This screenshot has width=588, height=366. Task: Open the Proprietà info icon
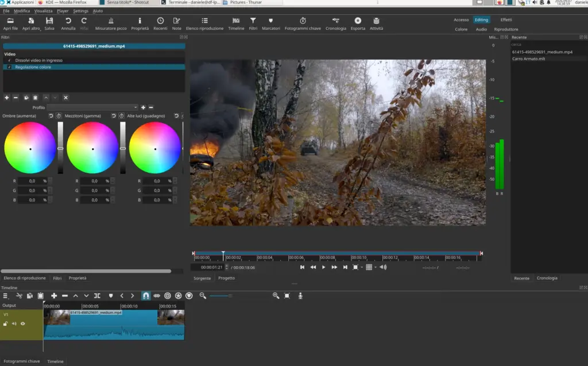[140, 23]
